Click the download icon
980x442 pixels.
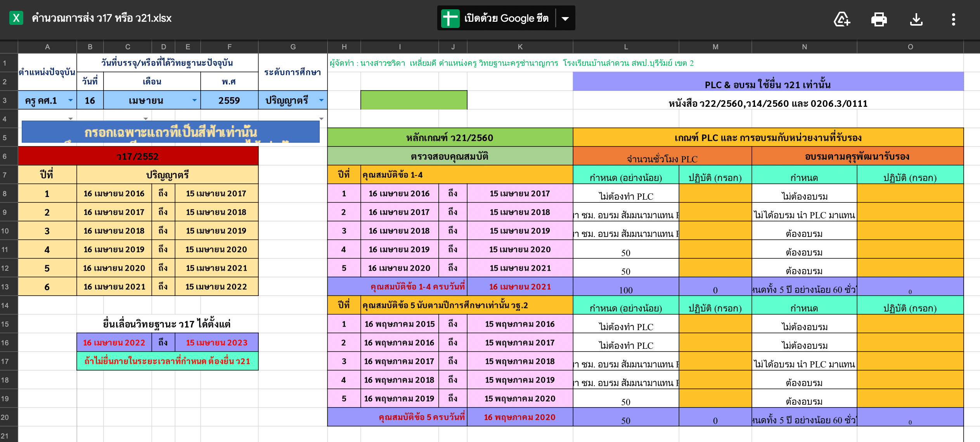(916, 19)
